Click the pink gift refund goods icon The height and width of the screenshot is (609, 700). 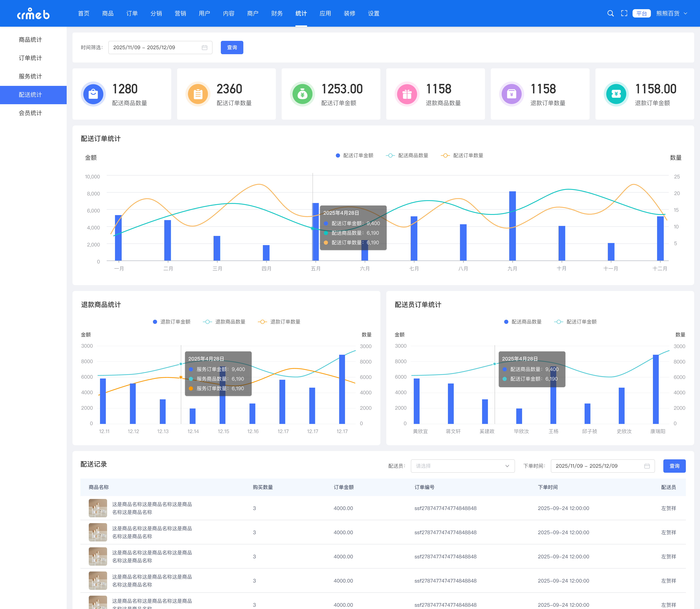point(407,94)
